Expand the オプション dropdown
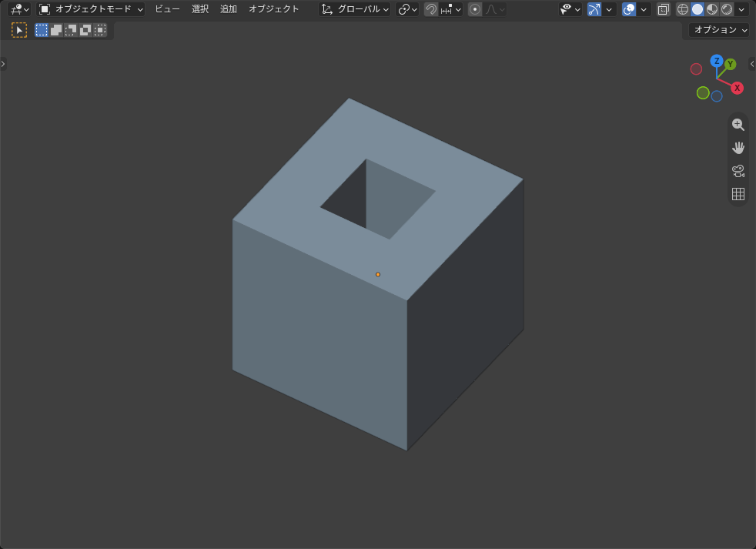Viewport: 756px width, 549px height. [x=719, y=30]
